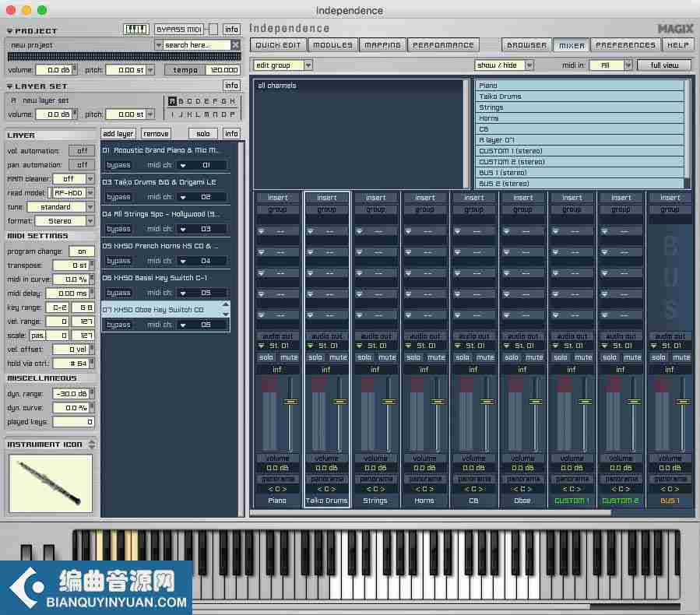This screenshot has height=615, width=700.
Task: Click the solo button above layers
Action: pyautogui.click(x=202, y=133)
